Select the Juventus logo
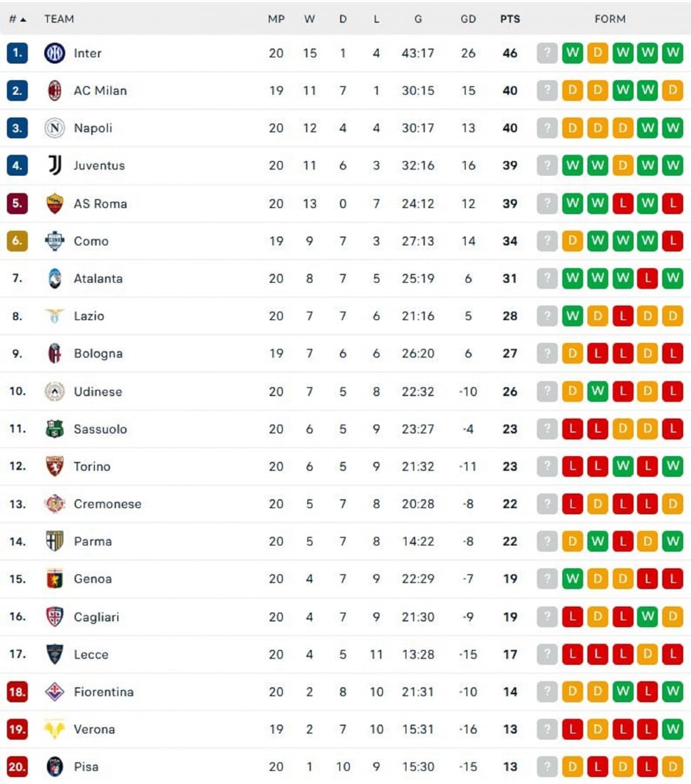Screen dimensions: 691x784 click(x=55, y=165)
